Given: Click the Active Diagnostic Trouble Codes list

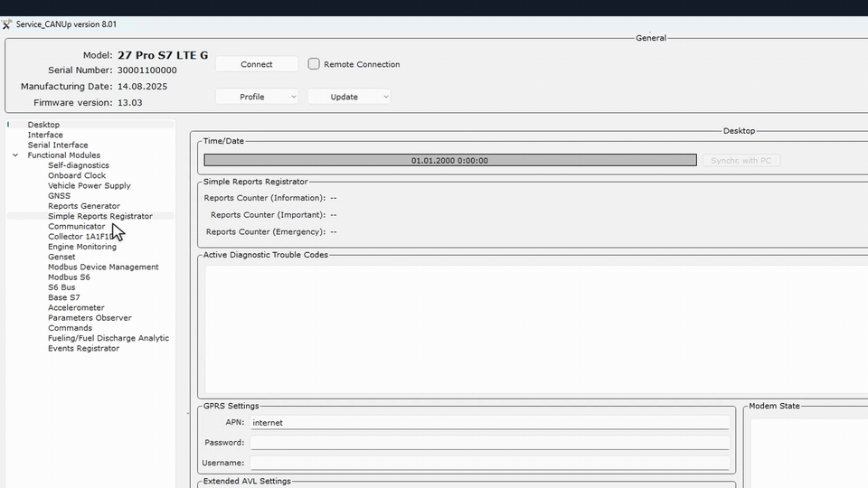Looking at the screenshot, I should coord(536,329).
